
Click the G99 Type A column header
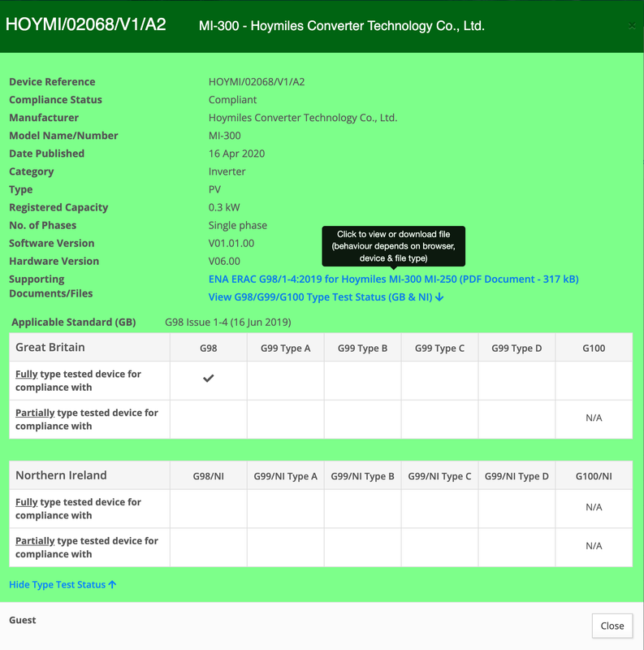[x=286, y=349]
